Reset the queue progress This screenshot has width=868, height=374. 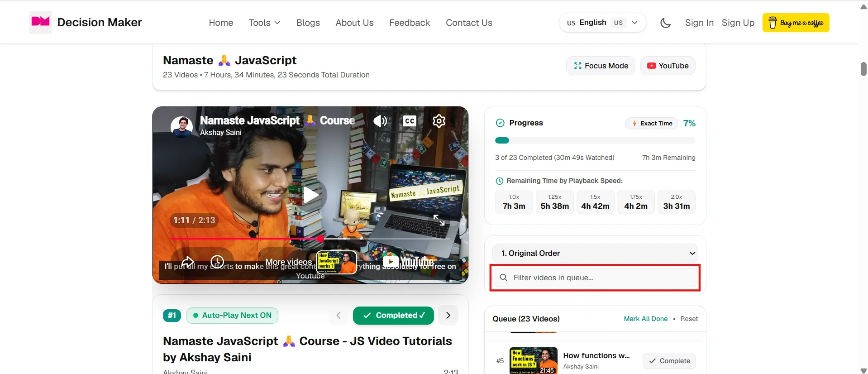point(689,319)
